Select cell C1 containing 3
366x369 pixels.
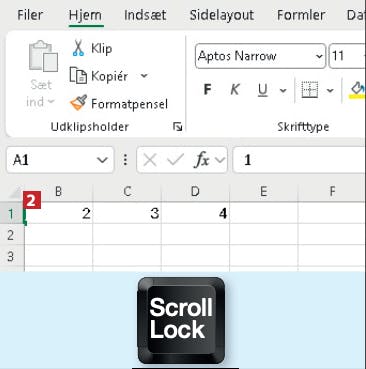point(127,213)
